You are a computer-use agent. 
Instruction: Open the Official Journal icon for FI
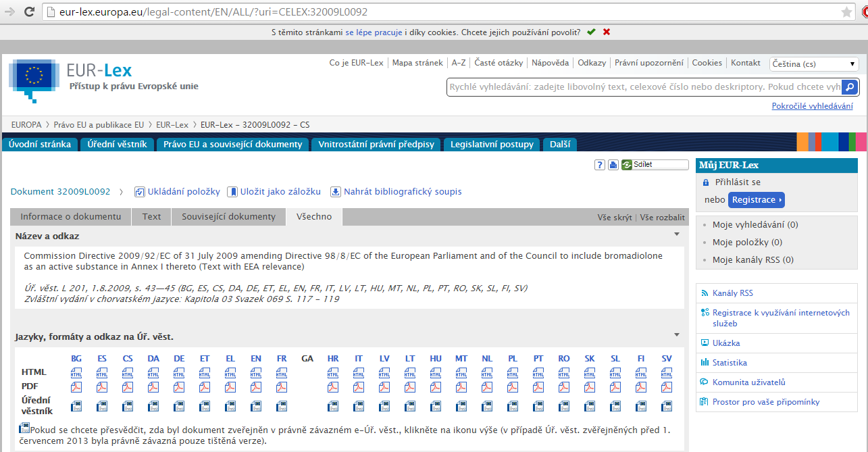641,406
